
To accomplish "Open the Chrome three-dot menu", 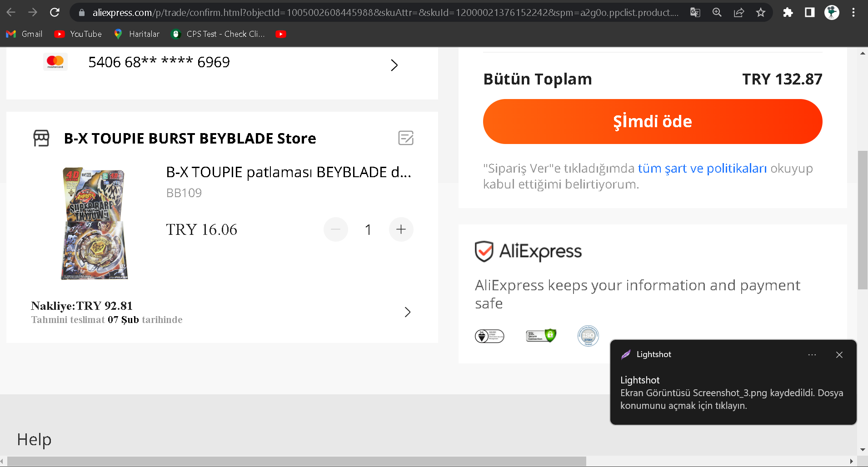I will tap(853, 12).
